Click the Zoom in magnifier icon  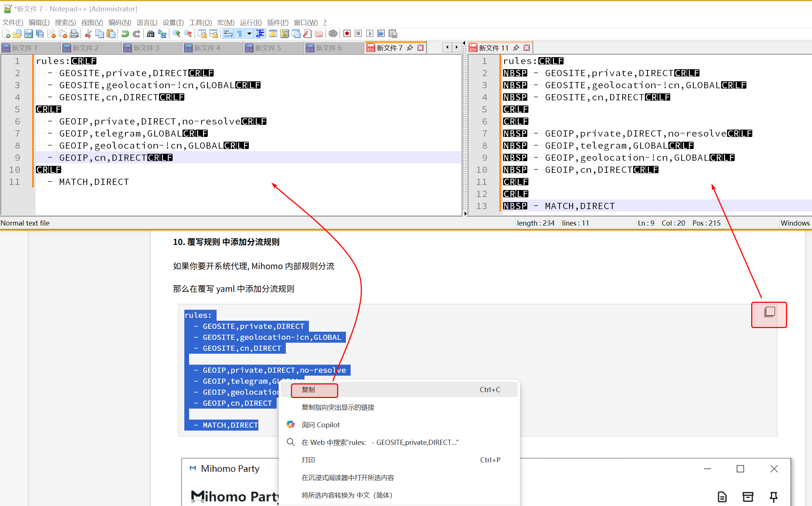176,34
